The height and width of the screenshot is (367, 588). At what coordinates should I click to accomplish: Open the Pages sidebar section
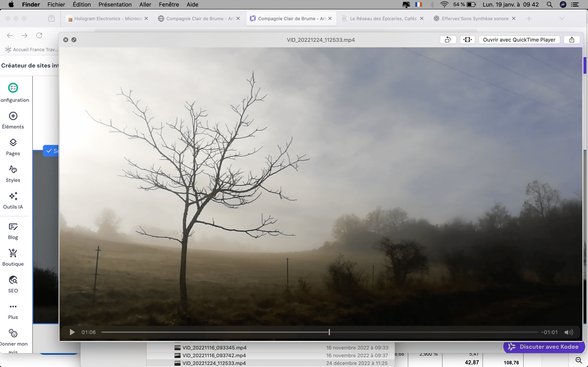click(13, 147)
